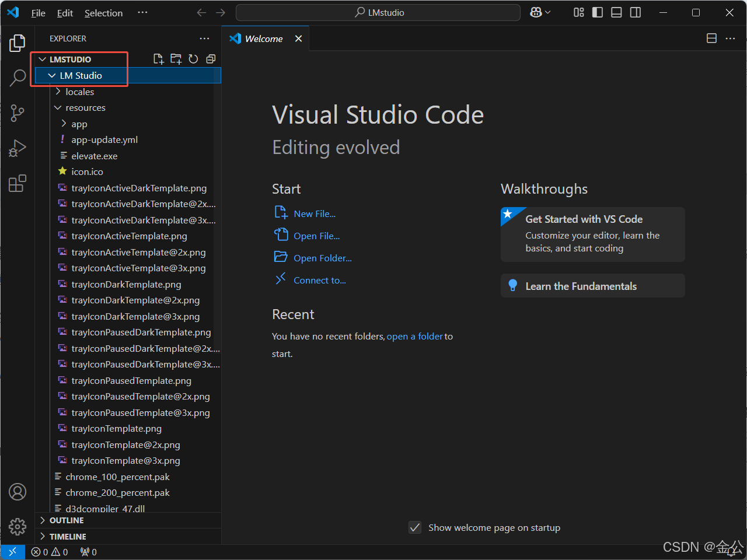
Task: Open the Extensions view
Action: click(18, 183)
